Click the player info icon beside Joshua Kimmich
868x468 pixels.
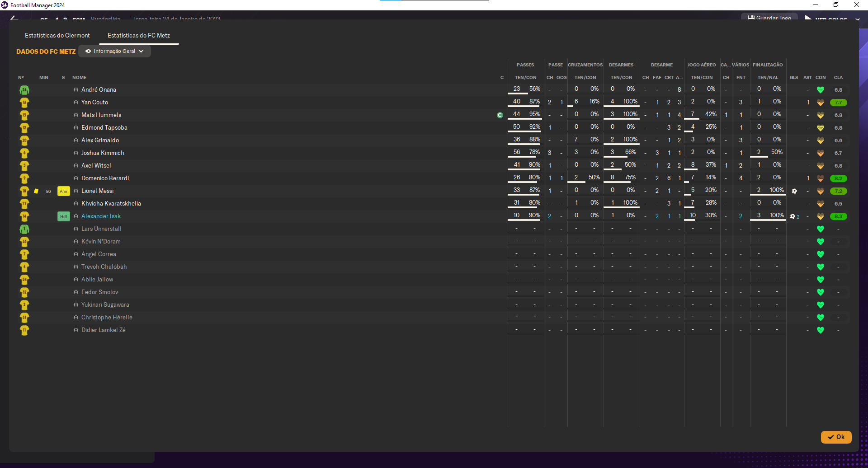pos(76,153)
